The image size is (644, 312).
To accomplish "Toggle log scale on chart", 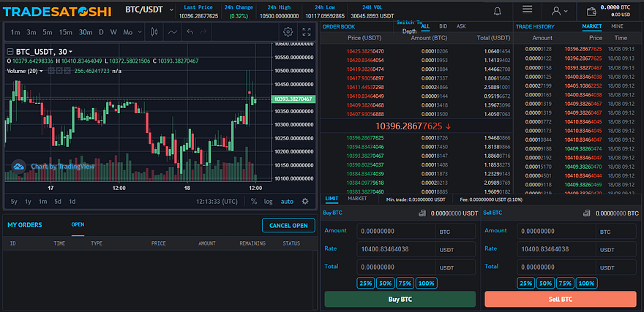I will pos(268,202).
